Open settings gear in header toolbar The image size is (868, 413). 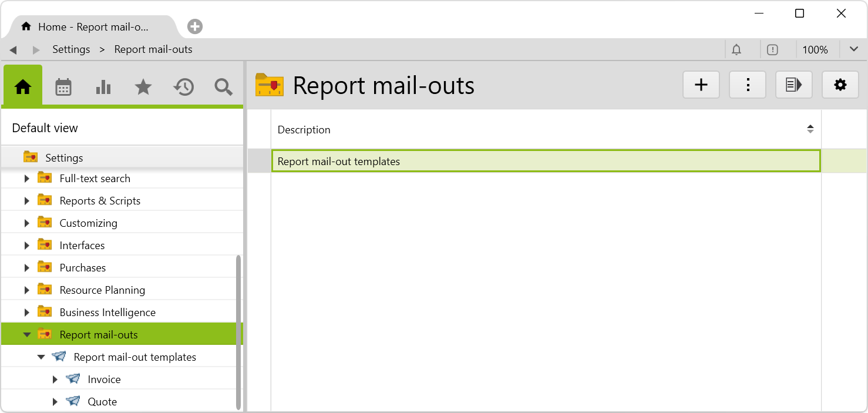point(840,85)
